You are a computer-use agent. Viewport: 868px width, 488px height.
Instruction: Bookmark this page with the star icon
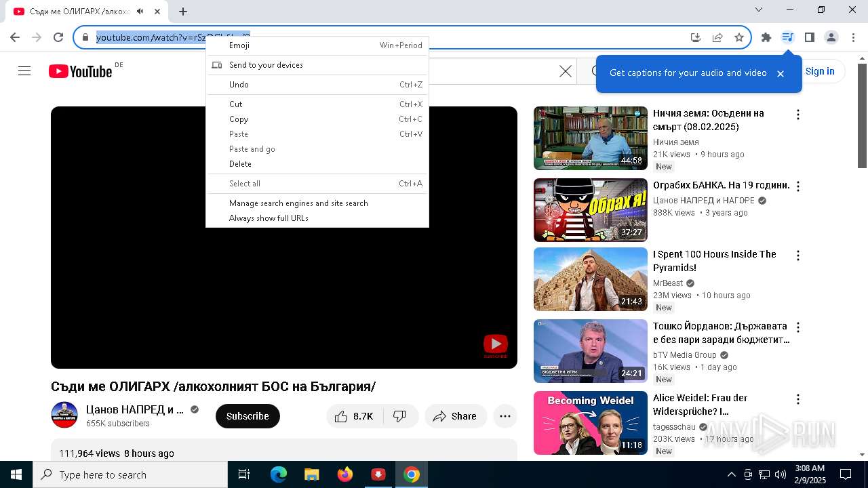pos(739,37)
